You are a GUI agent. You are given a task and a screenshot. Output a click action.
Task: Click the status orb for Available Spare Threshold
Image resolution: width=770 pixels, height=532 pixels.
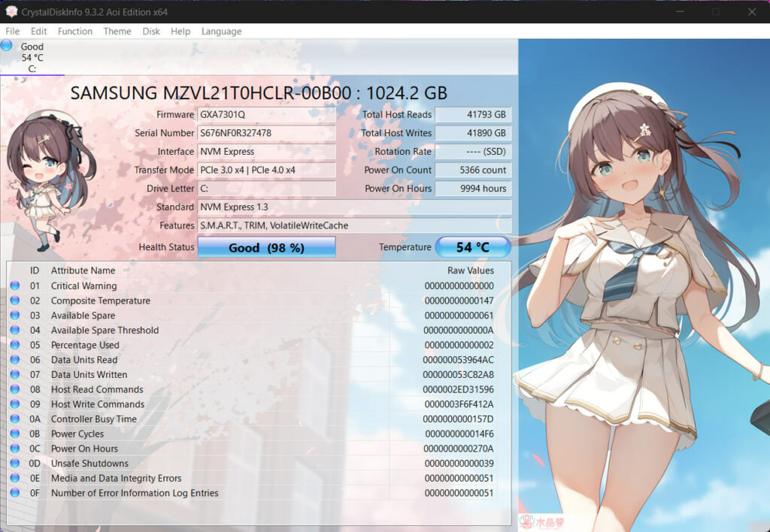tap(15, 330)
